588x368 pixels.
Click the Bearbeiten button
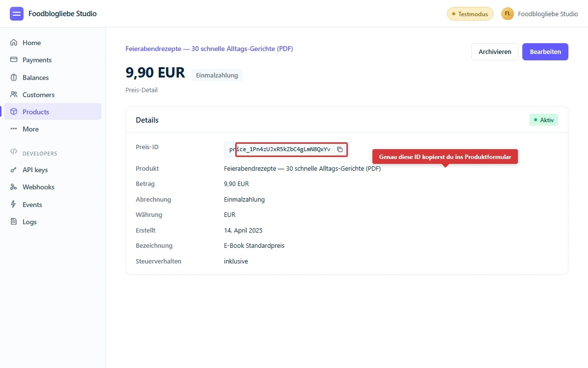point(545,52)
